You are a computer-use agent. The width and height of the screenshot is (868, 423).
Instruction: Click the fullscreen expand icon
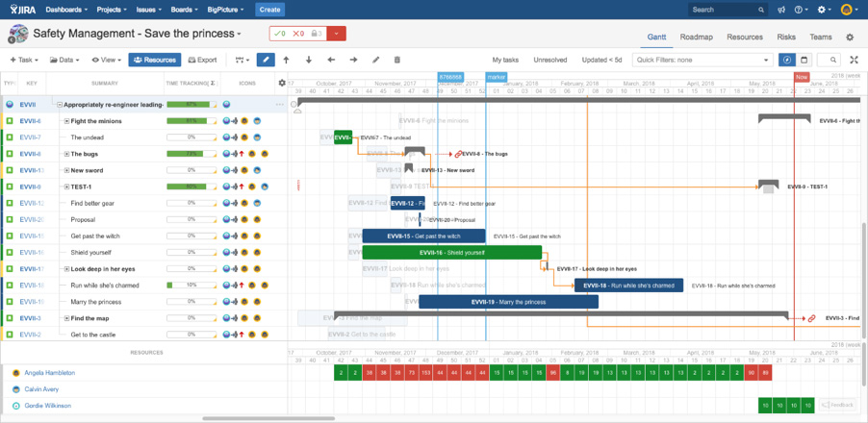(x=855, y=60)
